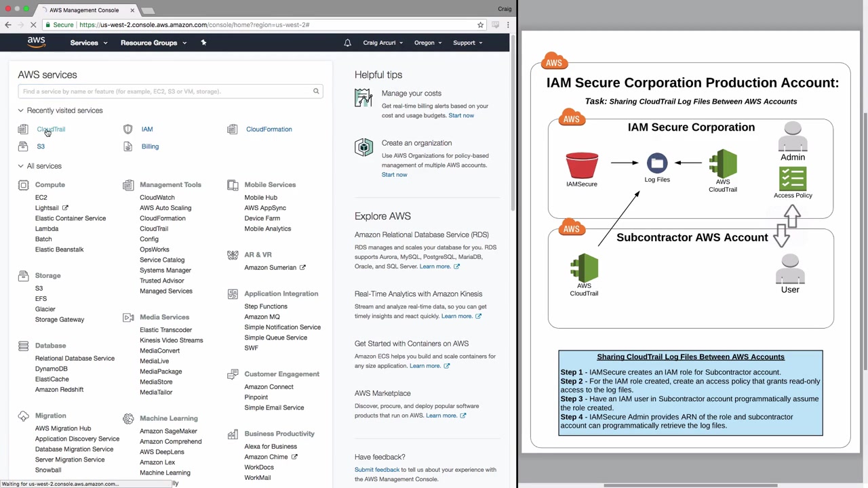Image resolution: width=868 pixels, height=488 pixels.
Task: Open Alexa for Business link
Action: (271, 447)
